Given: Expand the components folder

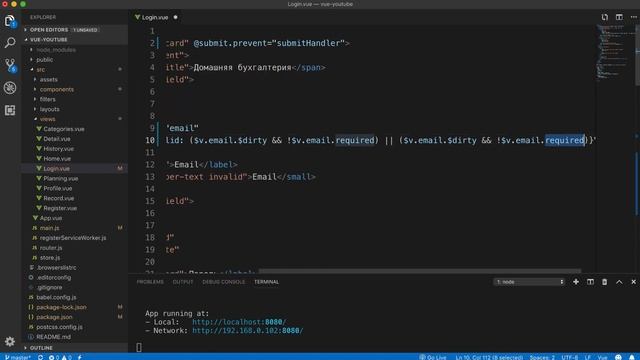Looking at the screenshot, I should tap(35, 89).
